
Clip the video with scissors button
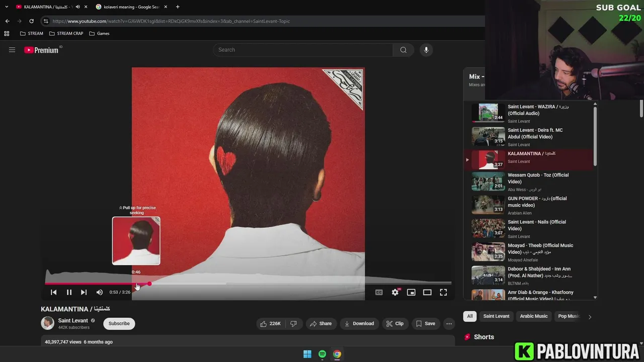[x=395, y=324]
